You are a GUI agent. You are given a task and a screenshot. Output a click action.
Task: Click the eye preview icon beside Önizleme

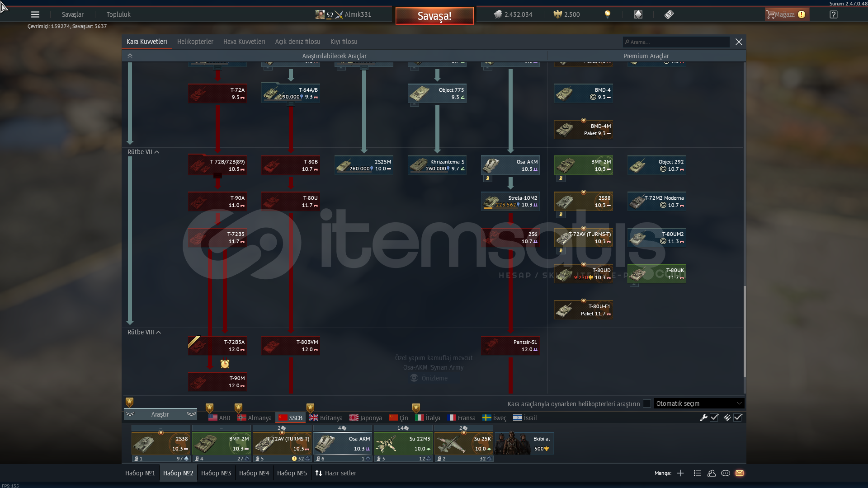414,378
